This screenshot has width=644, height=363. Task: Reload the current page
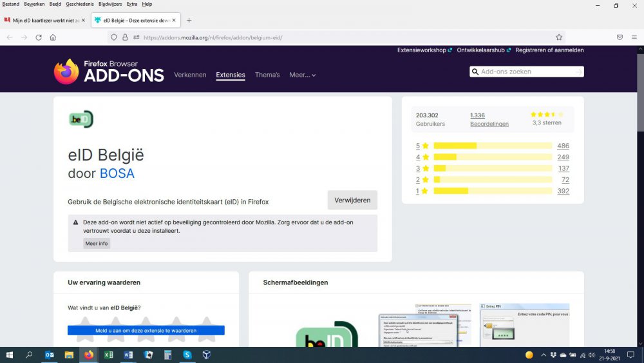point(39,37)
